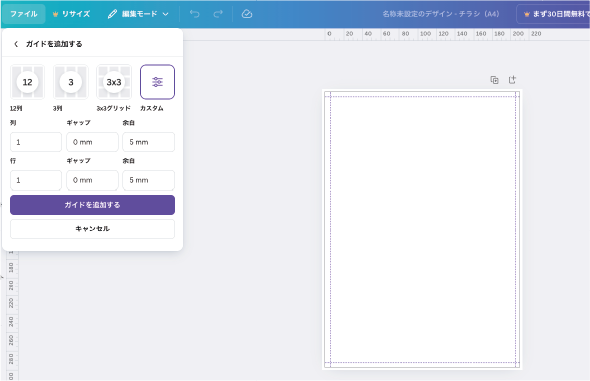
Task: Go back using the ガイドを追加する chevron
Action: coord(16,44)
